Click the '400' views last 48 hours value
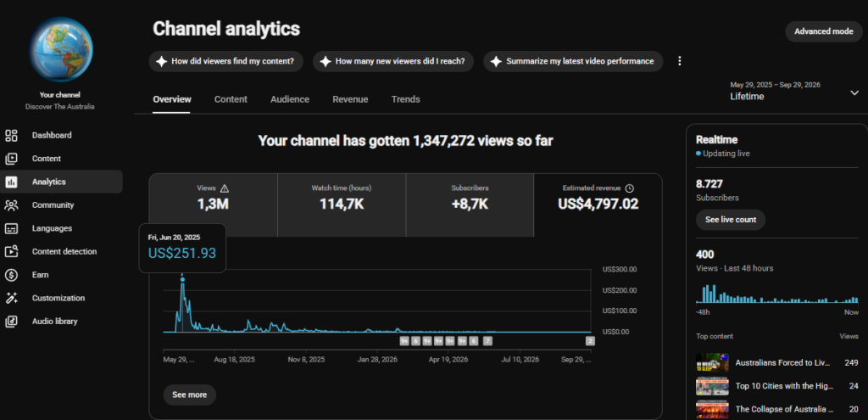 click(704, 255)
